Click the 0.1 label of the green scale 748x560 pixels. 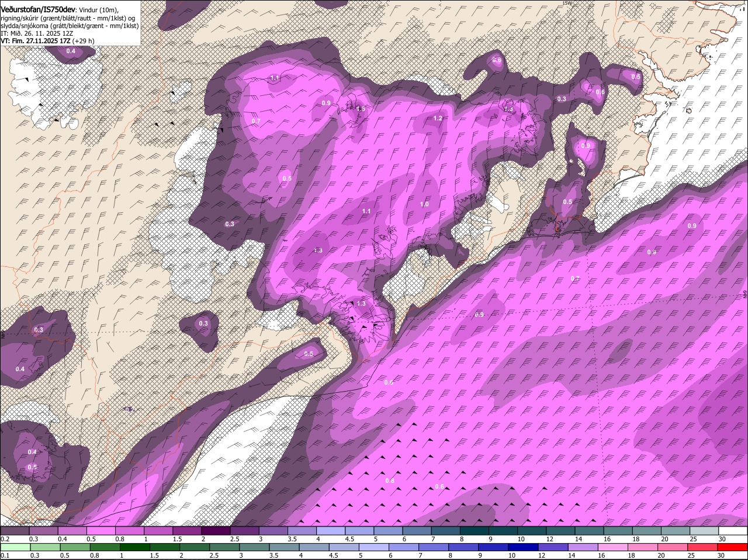pyautogui.click(x=5, y=555)
